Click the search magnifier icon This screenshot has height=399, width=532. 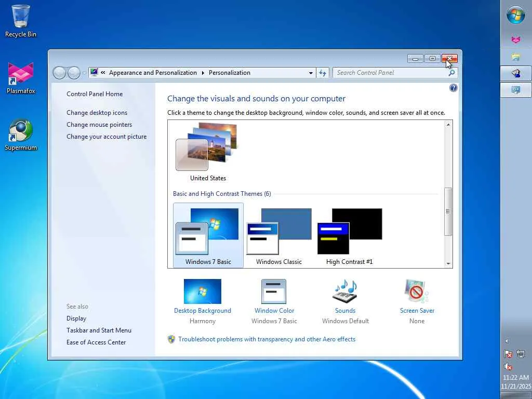451,73
